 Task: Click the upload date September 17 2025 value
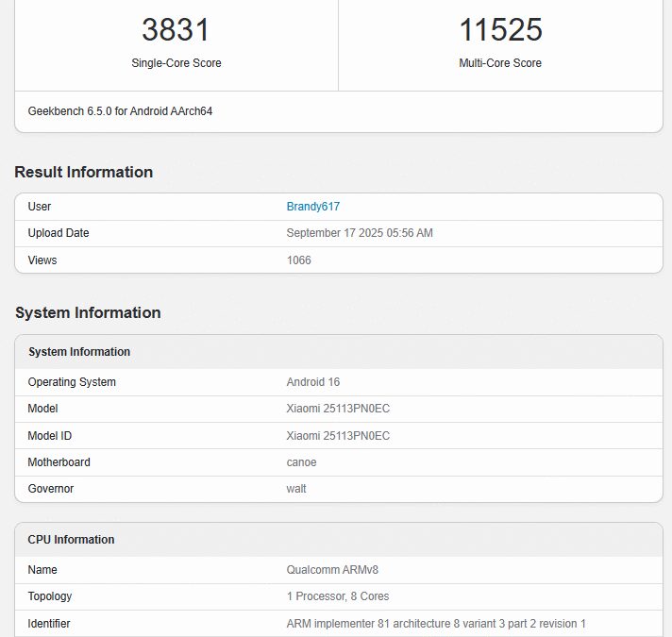(x=360, y=233)
